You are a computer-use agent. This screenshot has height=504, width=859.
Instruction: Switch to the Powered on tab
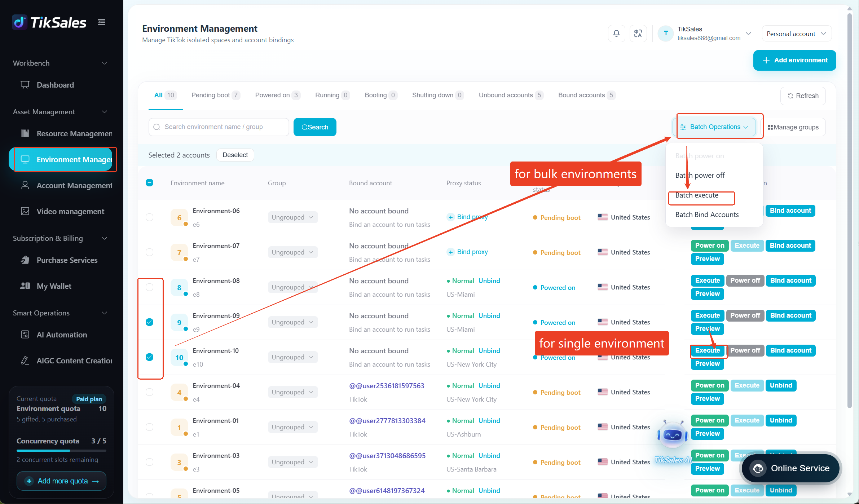(277, 95)
